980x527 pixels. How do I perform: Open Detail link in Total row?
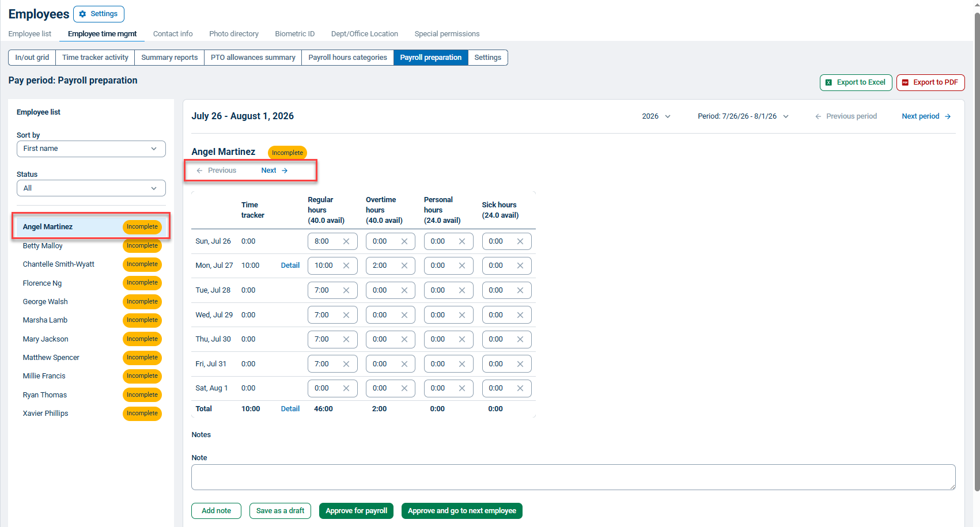(290, 409)
